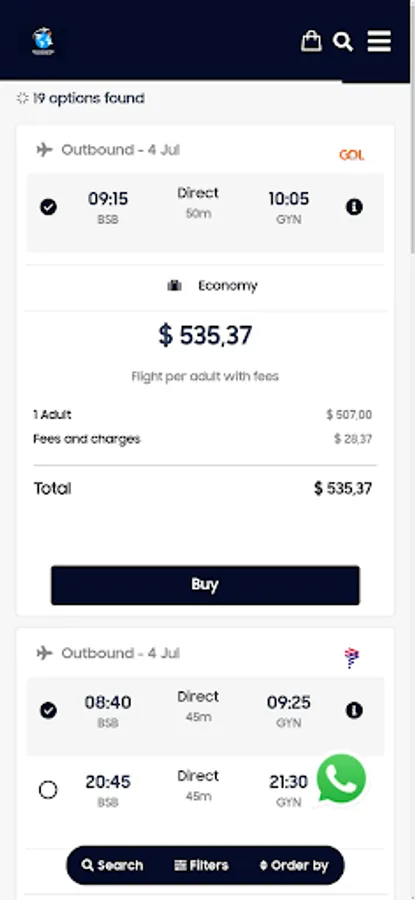This screenshot has width=415, height=900.
Task: Click the first Outbound - 4 Jul header
Action: click(121, 150)
